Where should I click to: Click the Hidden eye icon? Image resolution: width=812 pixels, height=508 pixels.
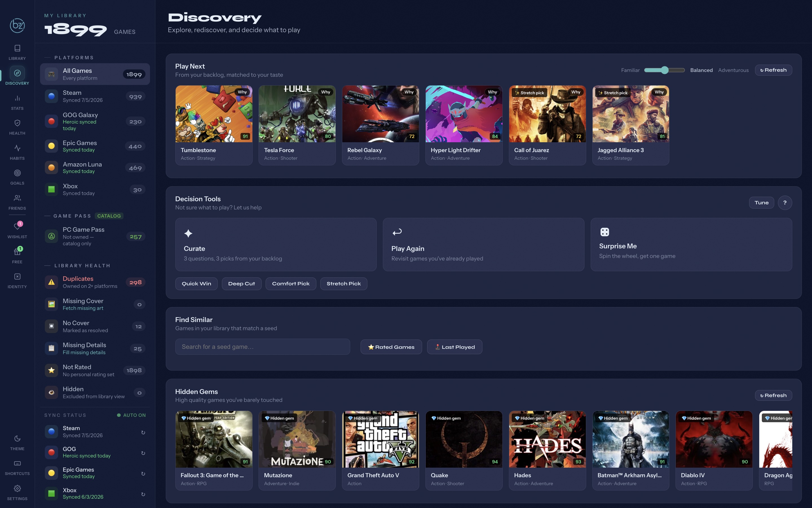51,392
